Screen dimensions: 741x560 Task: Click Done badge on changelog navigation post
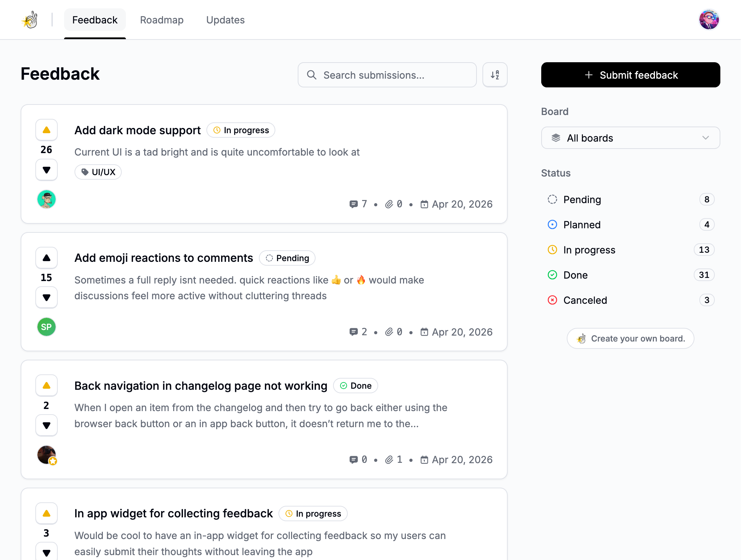(x=355, y=386)
